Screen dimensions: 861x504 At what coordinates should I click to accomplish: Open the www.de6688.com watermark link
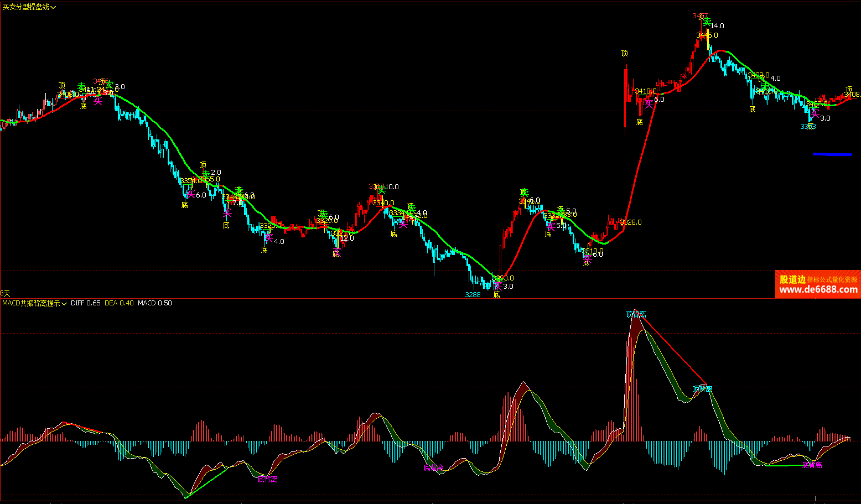818,289
